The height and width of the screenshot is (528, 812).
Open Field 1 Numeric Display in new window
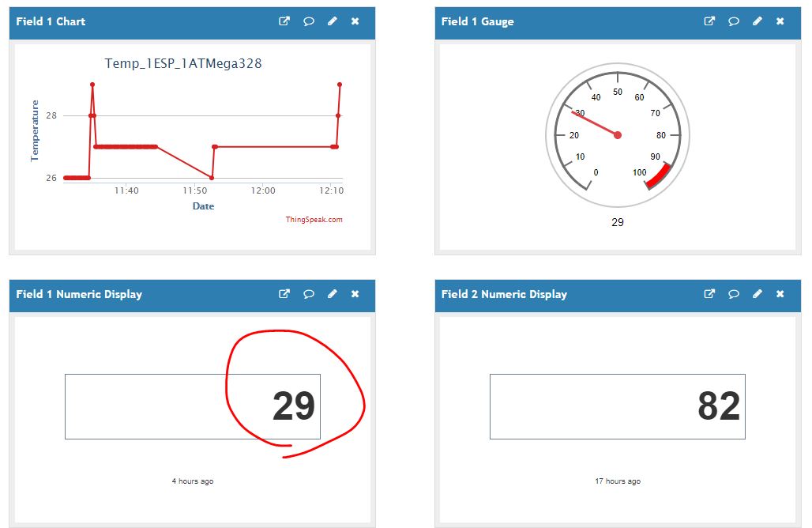[284, 294]
